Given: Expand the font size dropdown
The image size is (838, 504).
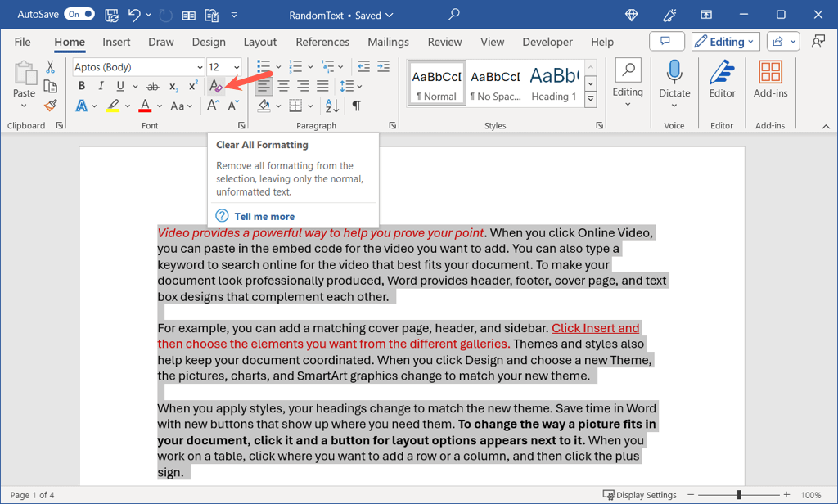Looking at the screenshot, I should (x=237, y=67).
